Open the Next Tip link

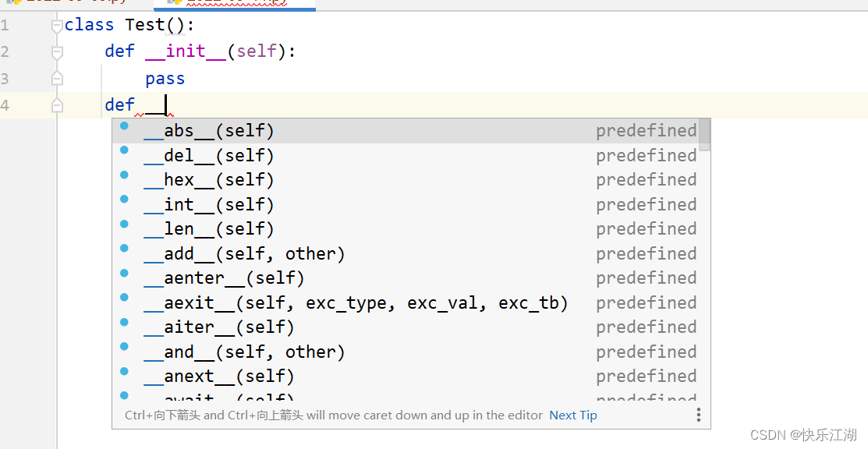pyautogui.click(x=573, y=415)
